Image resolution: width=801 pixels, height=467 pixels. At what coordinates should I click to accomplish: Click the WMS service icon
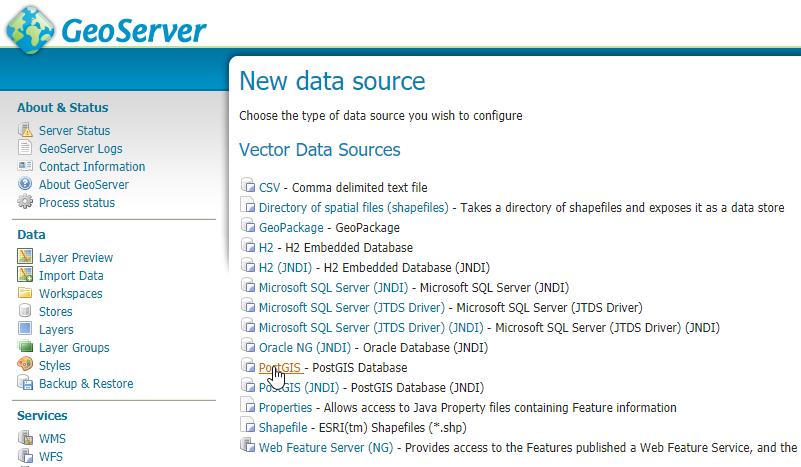coord(25,438)
